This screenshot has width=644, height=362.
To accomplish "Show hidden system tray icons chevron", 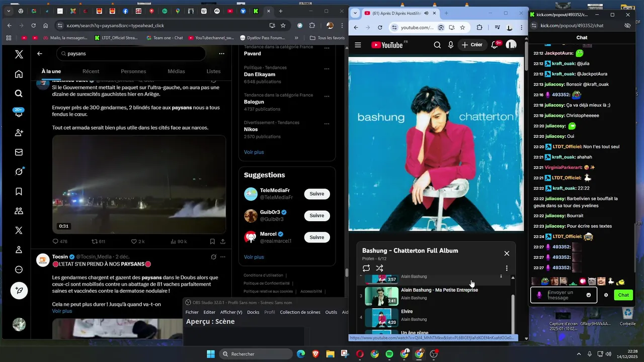I will 579,354.
